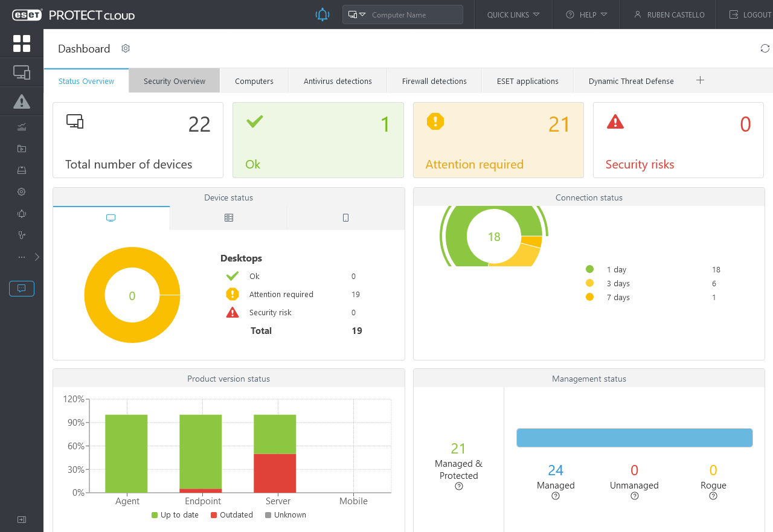Open the dashboard settings gear icon

pyautogui.click(x=126, y=48)
